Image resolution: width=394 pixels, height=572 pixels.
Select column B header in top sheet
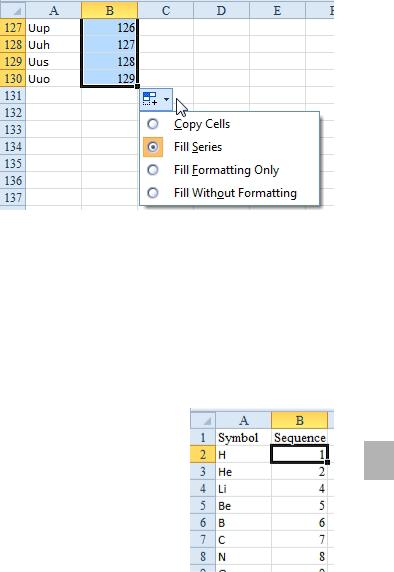109,10
